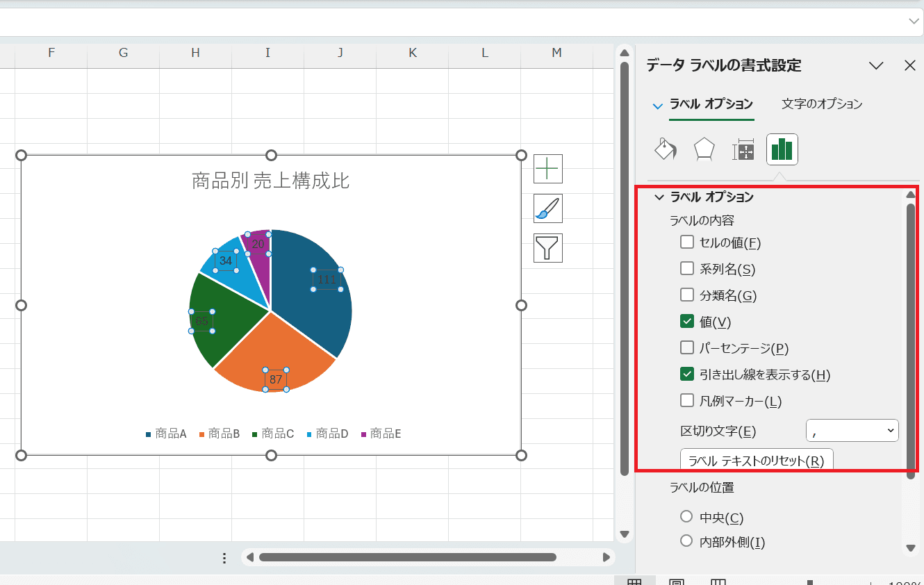
Task: Open the 区切り文字 dropdown
Action: [x=852, y=431]
